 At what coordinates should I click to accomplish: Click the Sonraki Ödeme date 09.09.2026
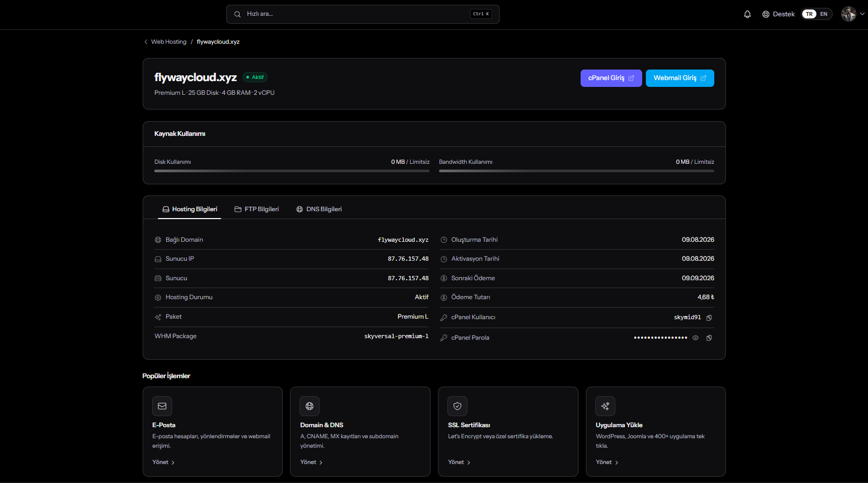[x=698, y=278]
